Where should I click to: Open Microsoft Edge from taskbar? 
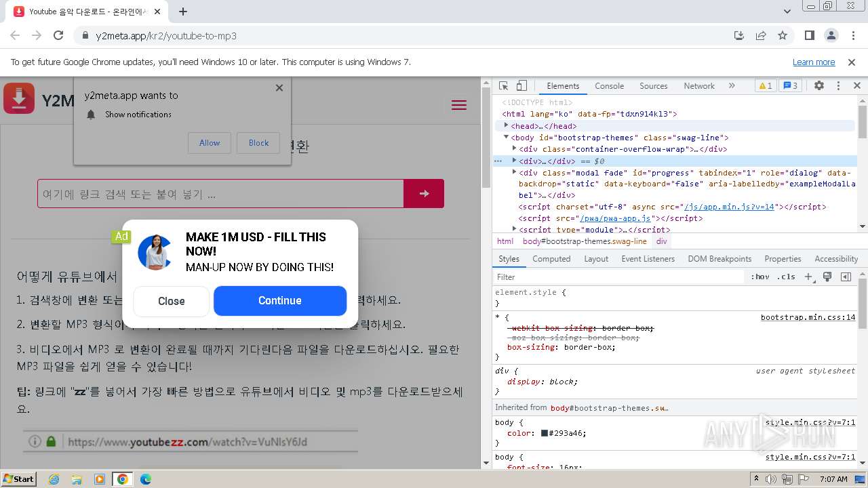tap(146, 479)
